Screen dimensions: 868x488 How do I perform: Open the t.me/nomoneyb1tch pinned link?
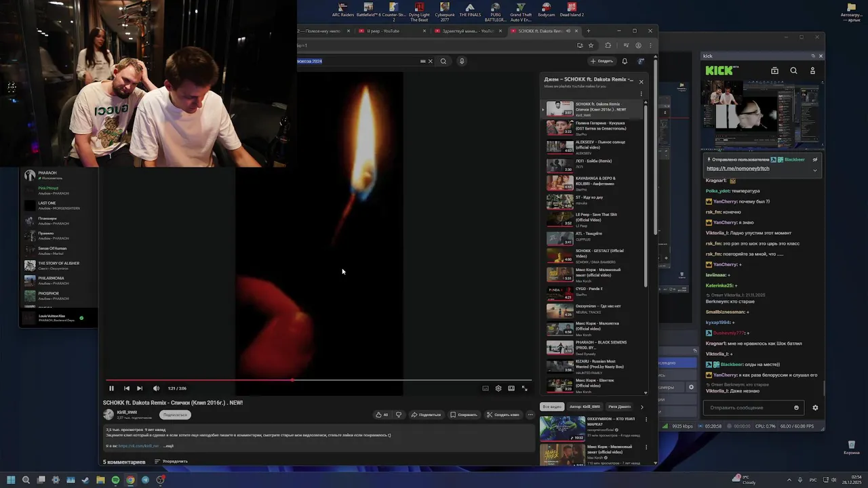point(738,169)
